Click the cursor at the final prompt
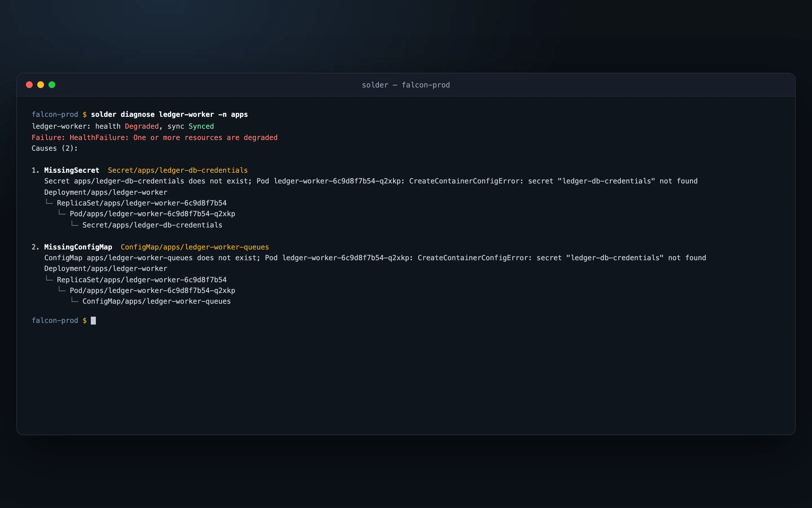Viewport: 812px width, 508px height. click(93, 321)
